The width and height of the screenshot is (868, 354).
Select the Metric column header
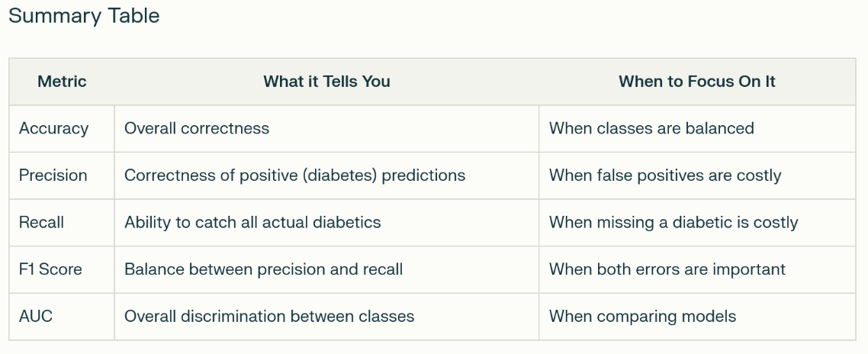pos(62,82)
